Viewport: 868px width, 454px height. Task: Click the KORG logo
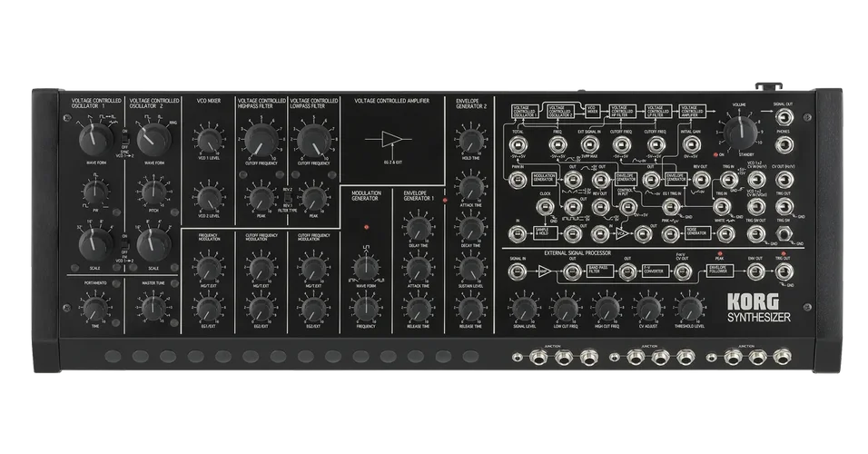pos(753,302)
